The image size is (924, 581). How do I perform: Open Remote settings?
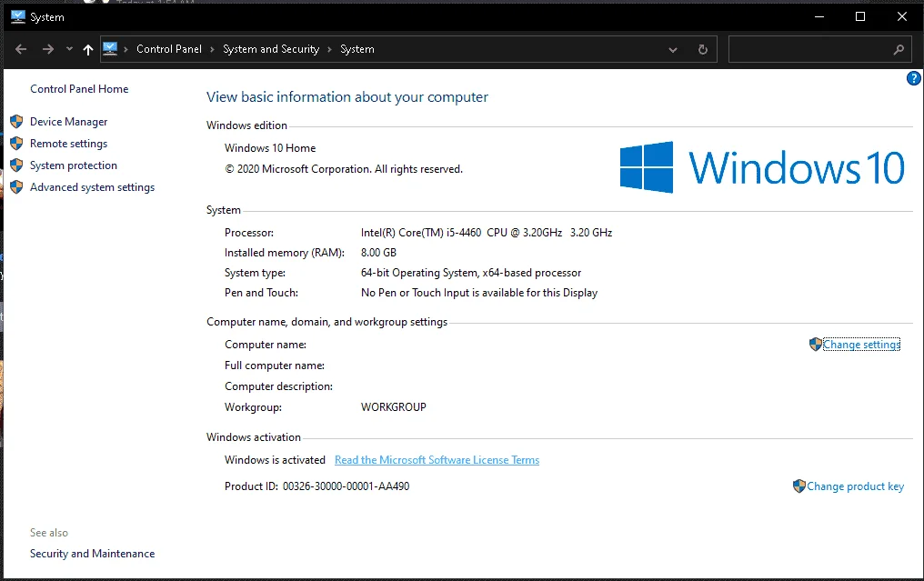point(69,144)
